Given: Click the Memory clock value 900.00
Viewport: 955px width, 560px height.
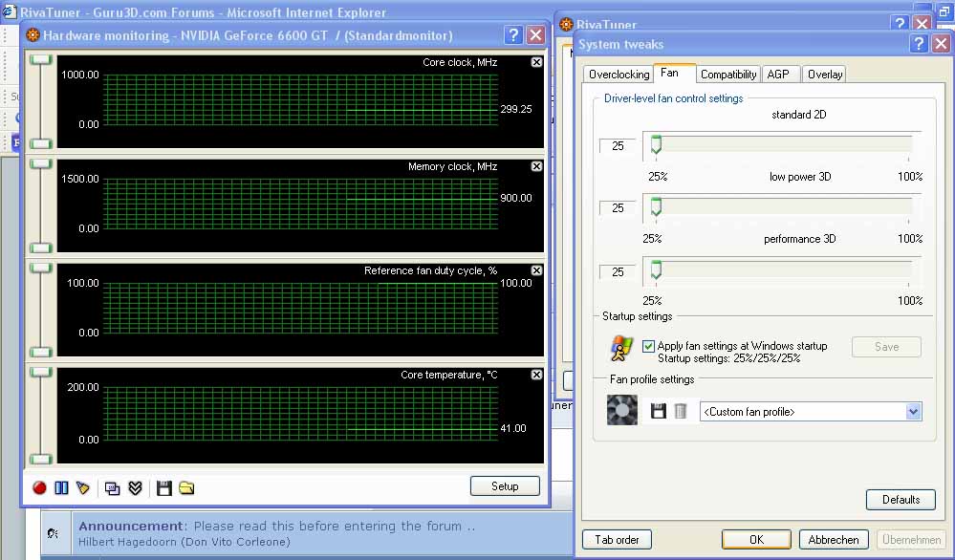Looking at the screenshot, I should pyautogui.click(x=516, y=198).
